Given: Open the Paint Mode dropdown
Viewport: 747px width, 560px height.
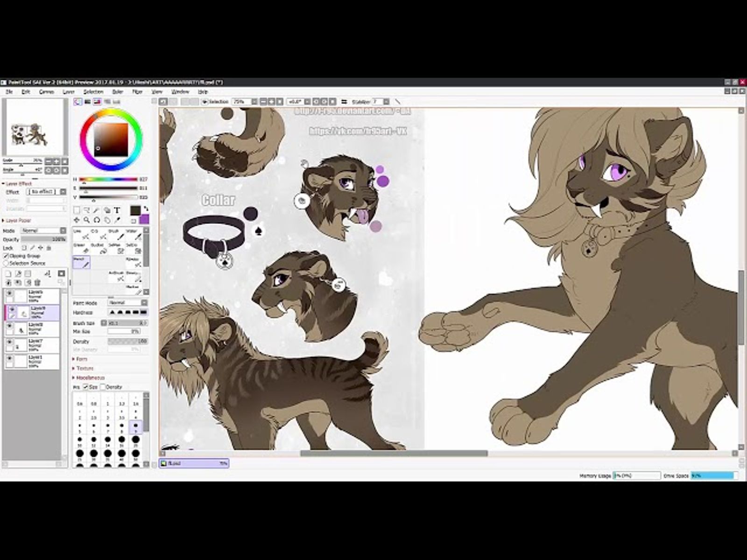Looking at the screenshot, I should pyautogui.click(x=127, y=303).
